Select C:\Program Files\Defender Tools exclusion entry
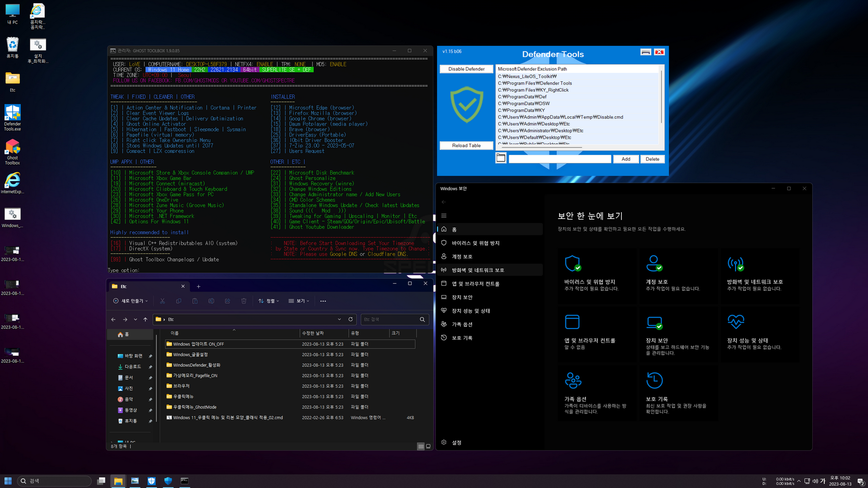This screenshot has height=488, width=868. tap(535, 83)
